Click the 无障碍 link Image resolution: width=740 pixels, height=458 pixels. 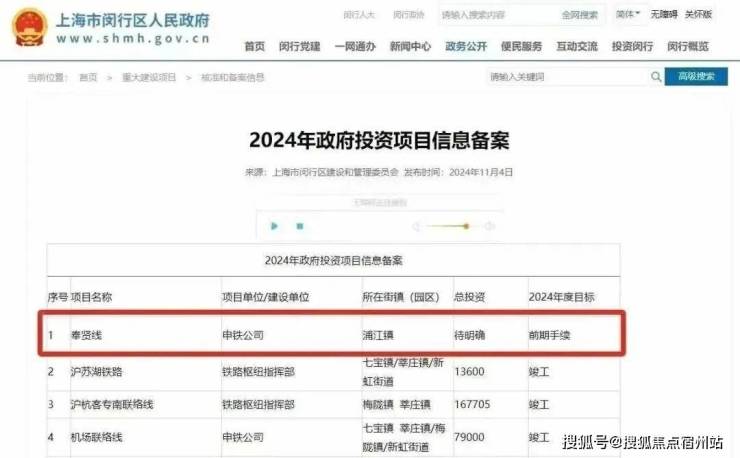[x=664, y=15]
